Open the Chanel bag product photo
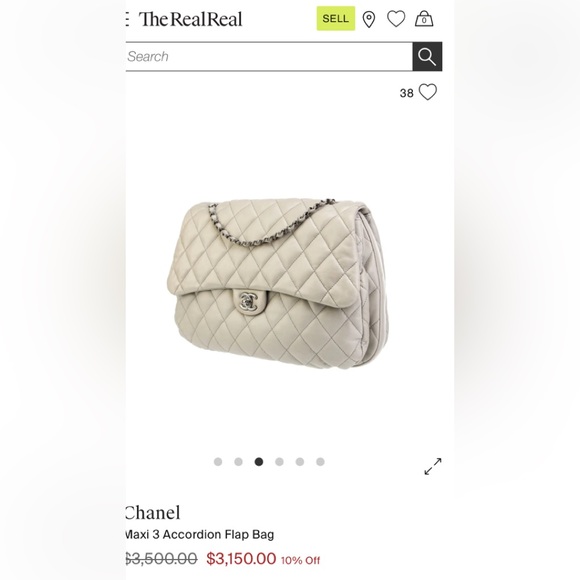 pos(278,284)
